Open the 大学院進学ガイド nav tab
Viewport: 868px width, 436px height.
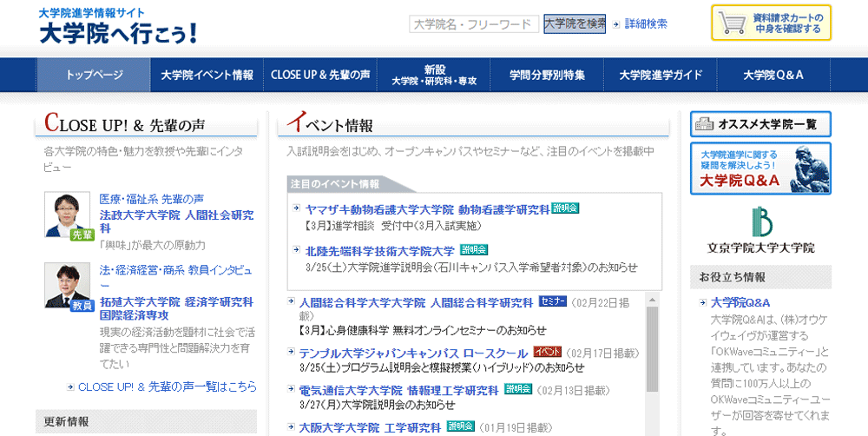click(x=661, y=75)
